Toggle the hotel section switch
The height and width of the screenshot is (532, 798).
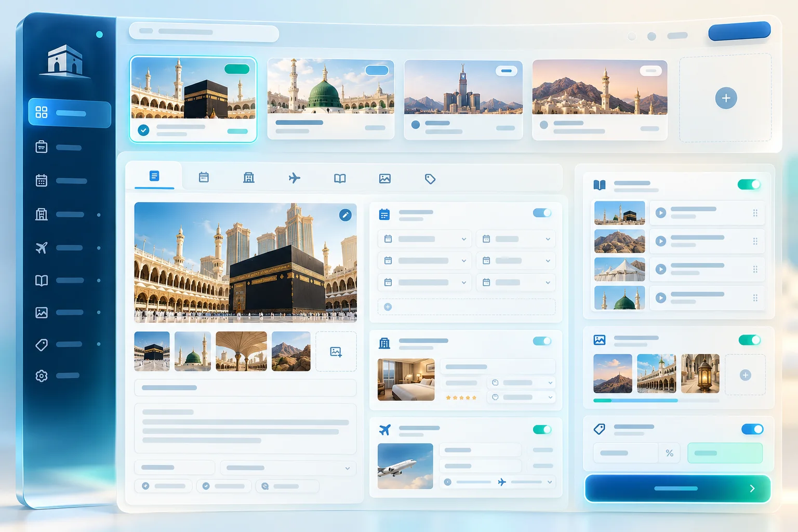542,341
